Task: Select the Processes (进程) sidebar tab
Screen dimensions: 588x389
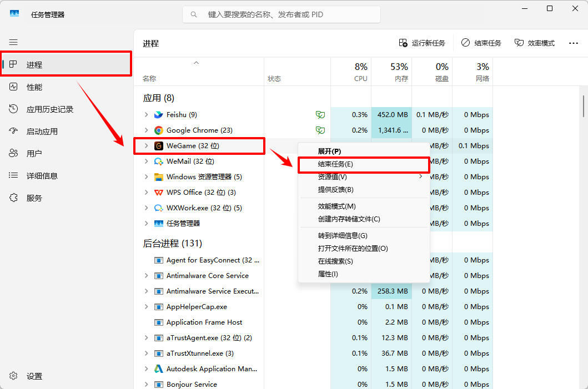Action: (x=66, y=64)
